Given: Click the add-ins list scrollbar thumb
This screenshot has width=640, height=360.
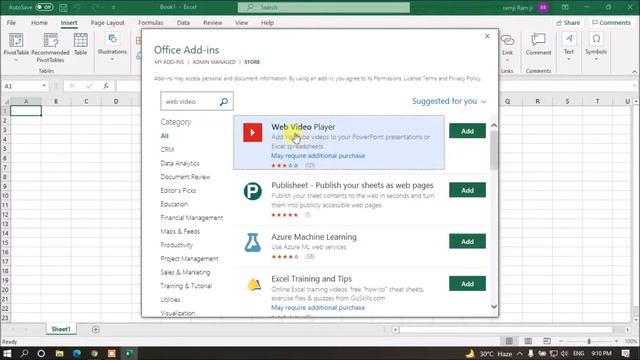Looking at the screenshot, I should point(494,151).
